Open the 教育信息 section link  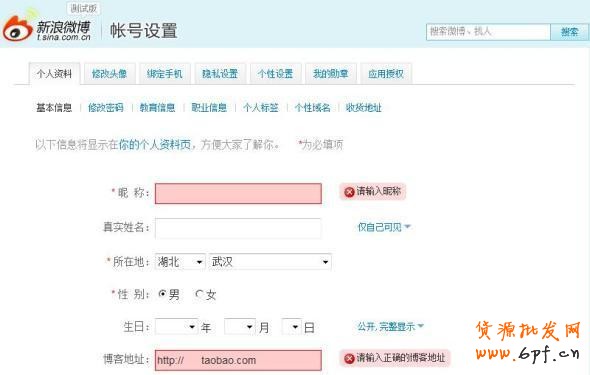pyautogui.click(x=157, y=108)
